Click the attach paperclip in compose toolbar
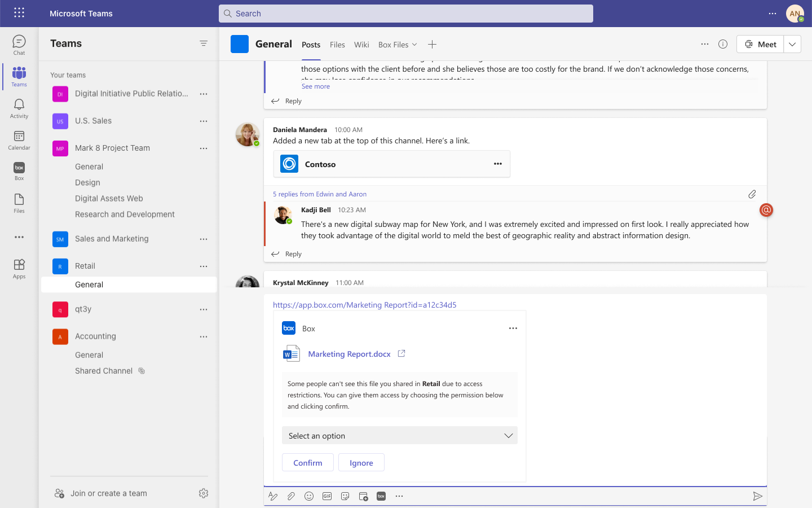 pos(291,496)
